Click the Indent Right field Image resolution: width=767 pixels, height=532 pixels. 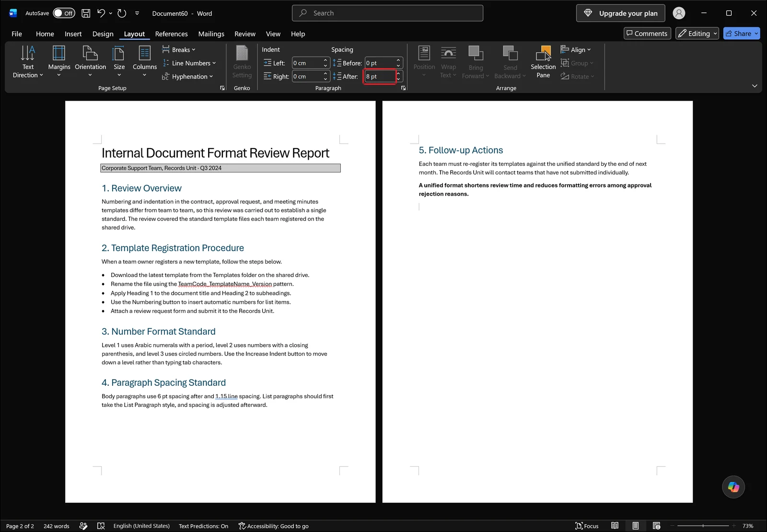pyautogui.click(x=307, y=77)
